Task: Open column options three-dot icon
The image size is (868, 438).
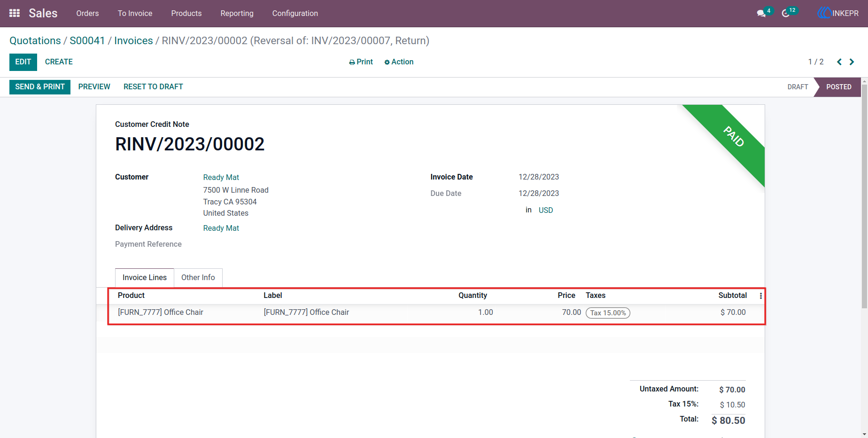Action: 761,296
